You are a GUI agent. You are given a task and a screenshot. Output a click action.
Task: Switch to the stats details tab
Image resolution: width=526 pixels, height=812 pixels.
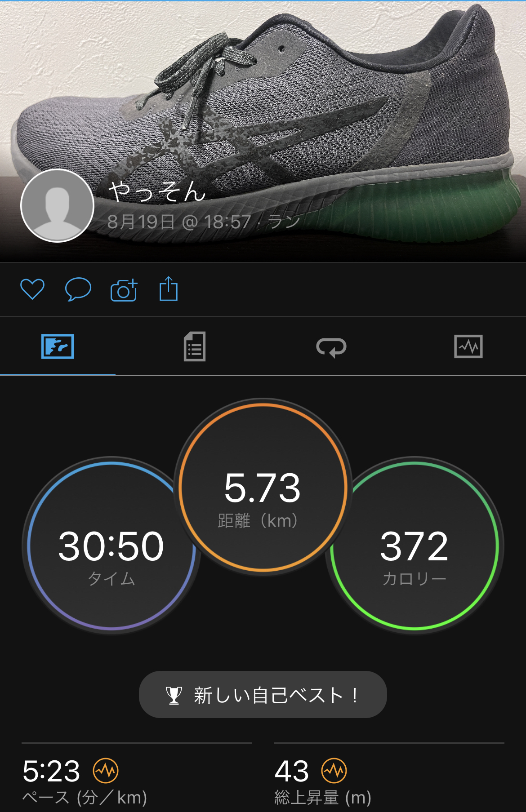(x=195, y=346)
